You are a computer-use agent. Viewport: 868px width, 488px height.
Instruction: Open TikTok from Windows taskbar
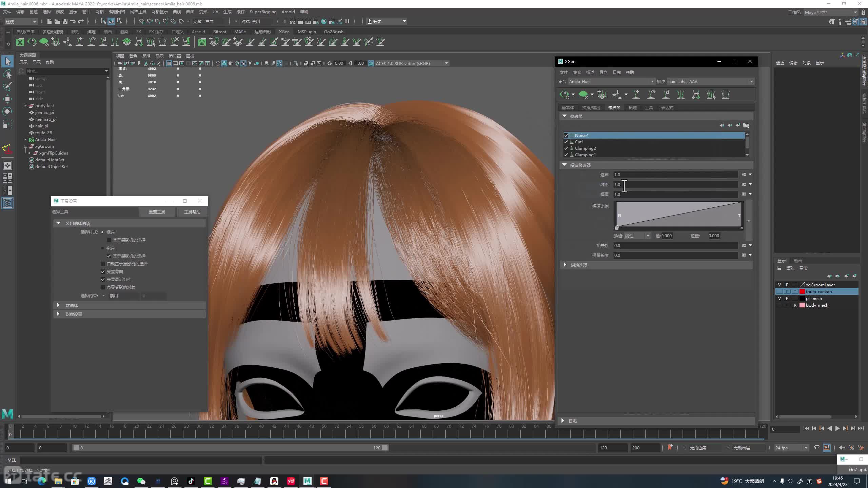(x=191, y=481)
